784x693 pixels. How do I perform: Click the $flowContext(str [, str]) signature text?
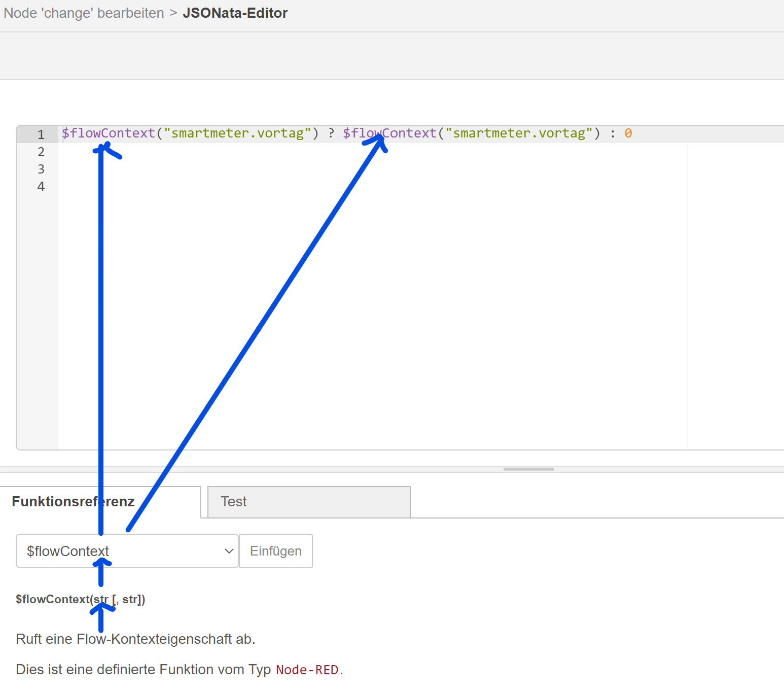coord(81,600)
